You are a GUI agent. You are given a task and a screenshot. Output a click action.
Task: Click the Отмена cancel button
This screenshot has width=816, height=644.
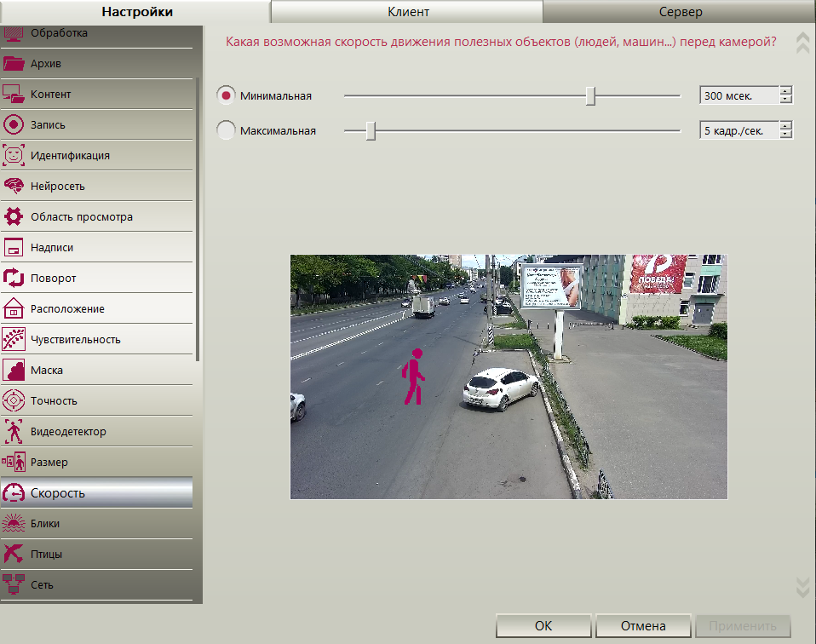643,626
